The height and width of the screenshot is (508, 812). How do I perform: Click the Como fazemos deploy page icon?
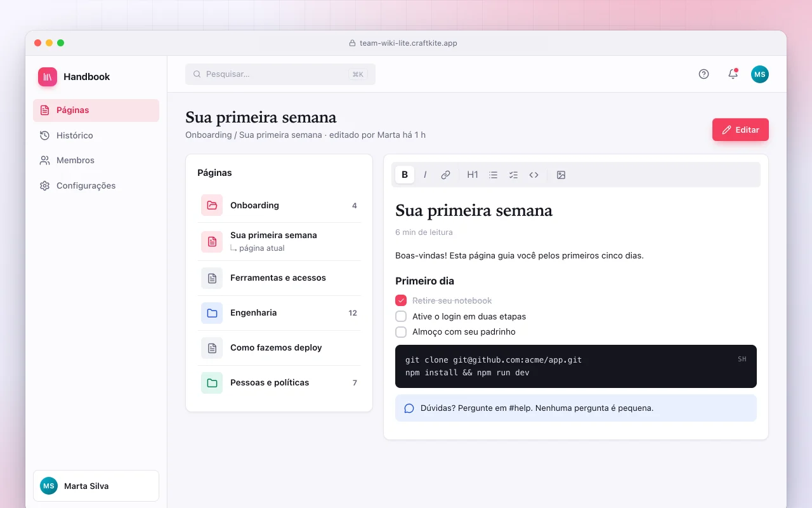pos(212,348)
